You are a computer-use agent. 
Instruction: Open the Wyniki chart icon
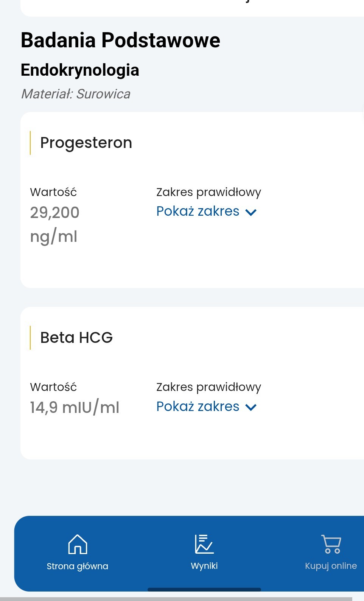[x=204, y=544]
